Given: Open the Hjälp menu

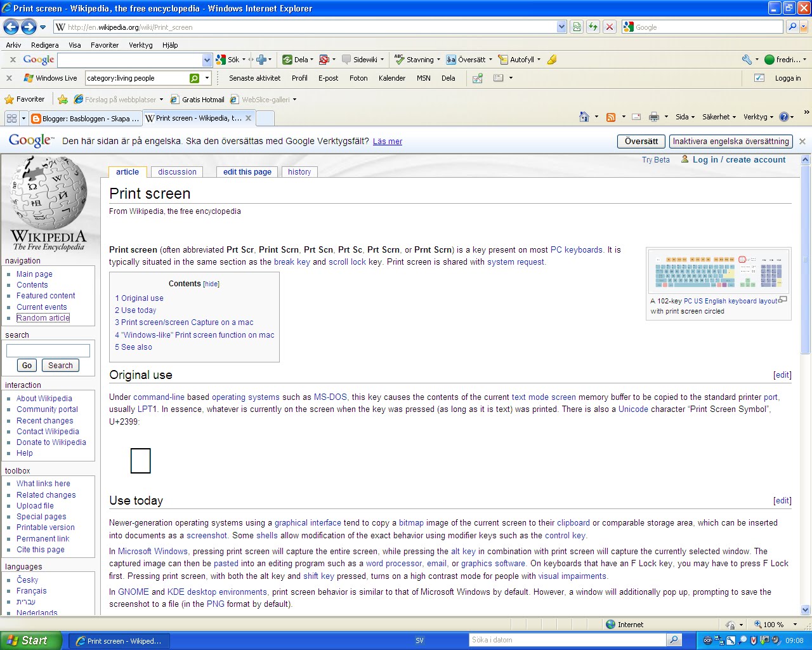Looking at the screenshot, I should (170, 45).
